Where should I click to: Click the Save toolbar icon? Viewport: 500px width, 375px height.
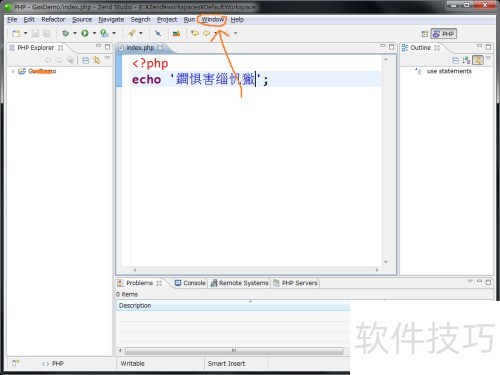pos(35,33)
